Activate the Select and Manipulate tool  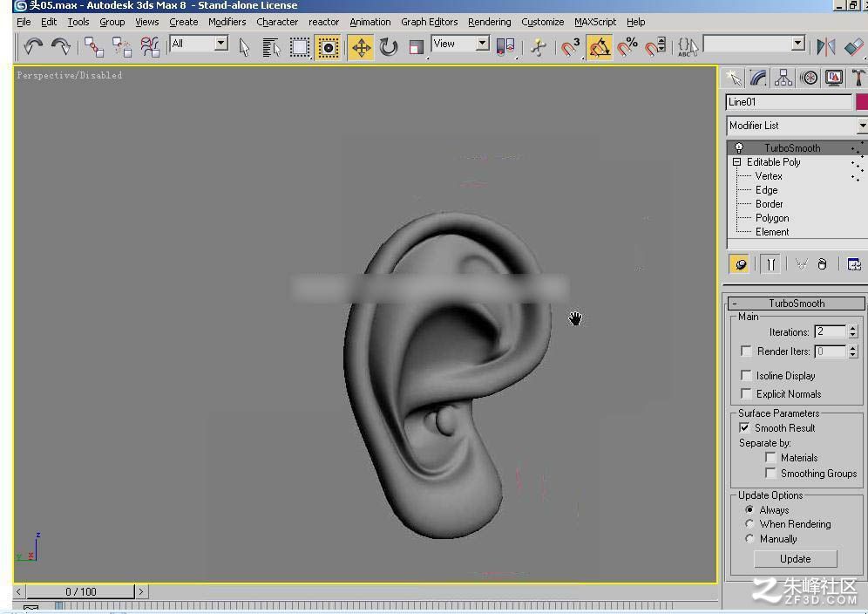[x=538, y=46]
